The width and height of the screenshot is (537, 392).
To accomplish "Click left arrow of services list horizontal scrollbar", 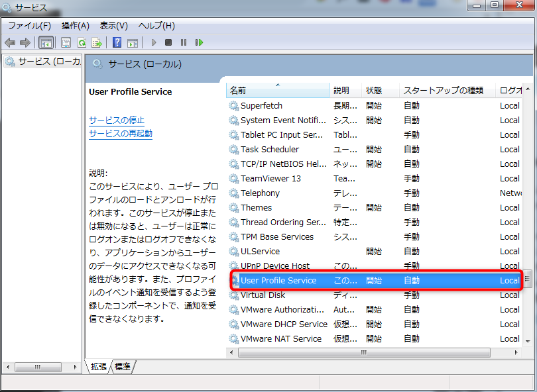I will pos(231,352).
